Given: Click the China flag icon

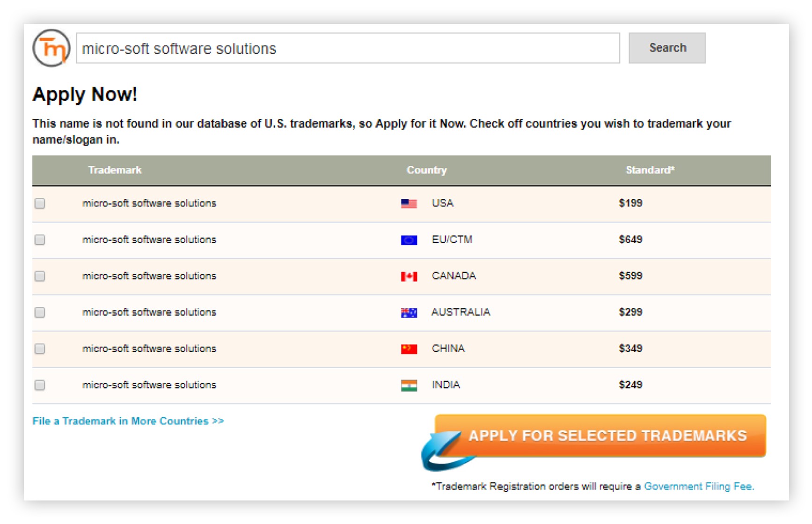Looking at the screenshot, I should 409,349.
